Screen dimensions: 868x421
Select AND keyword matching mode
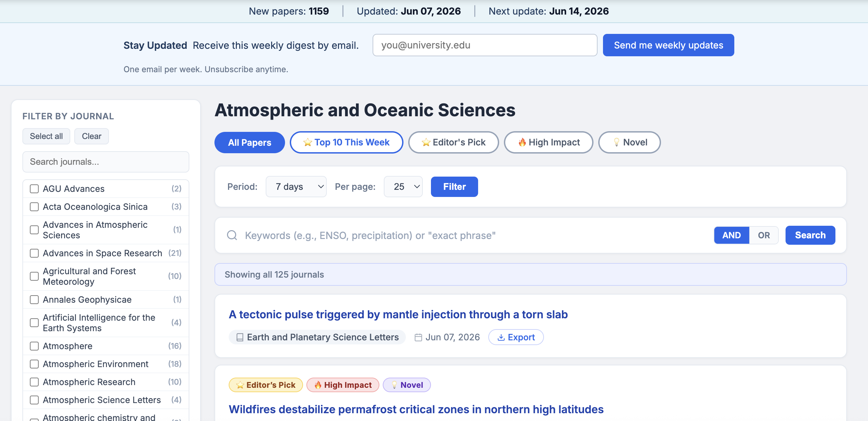[732, 235]
